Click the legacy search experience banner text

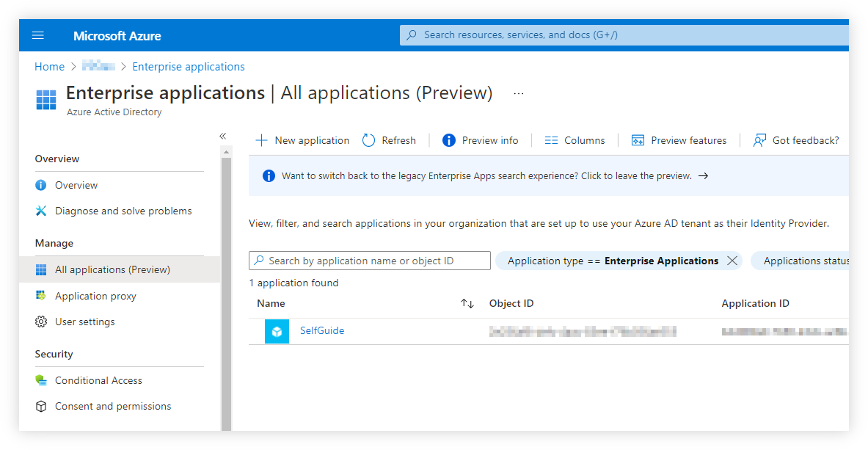tap(486, 175)
